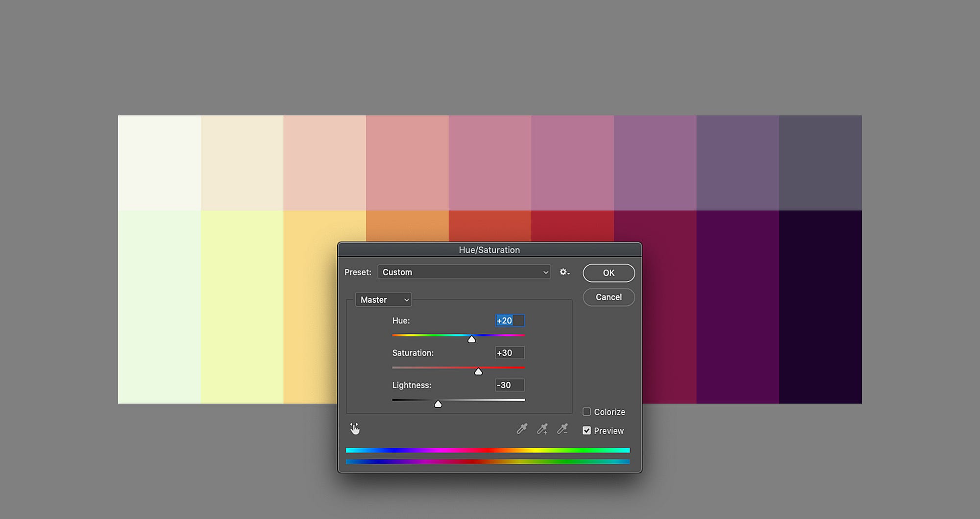Click the on-image adjustment hand tool

click(x=355, y=429)
